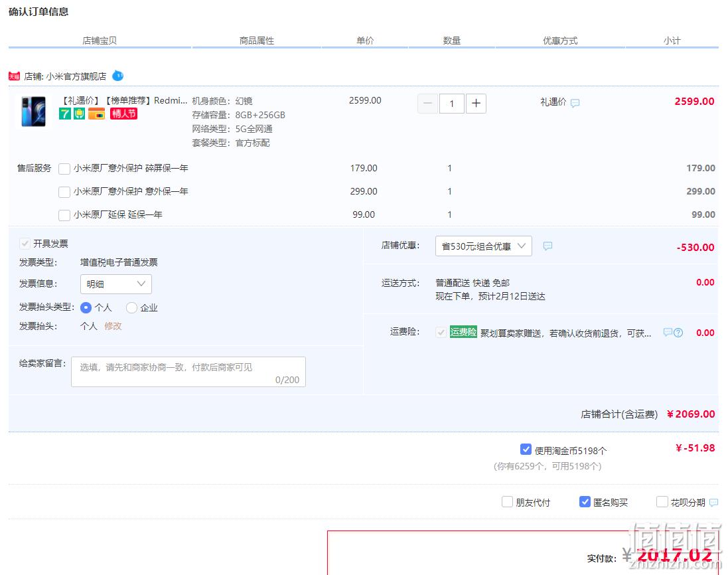Image resolution: width=728 pixels, height=575 pixels.
Task: Click the 小计 column header
Action: pos(672,41)
